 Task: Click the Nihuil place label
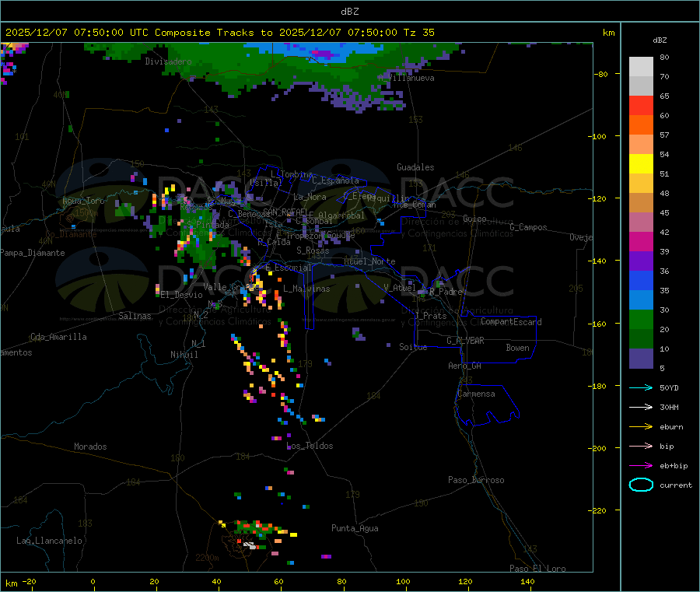184,355
